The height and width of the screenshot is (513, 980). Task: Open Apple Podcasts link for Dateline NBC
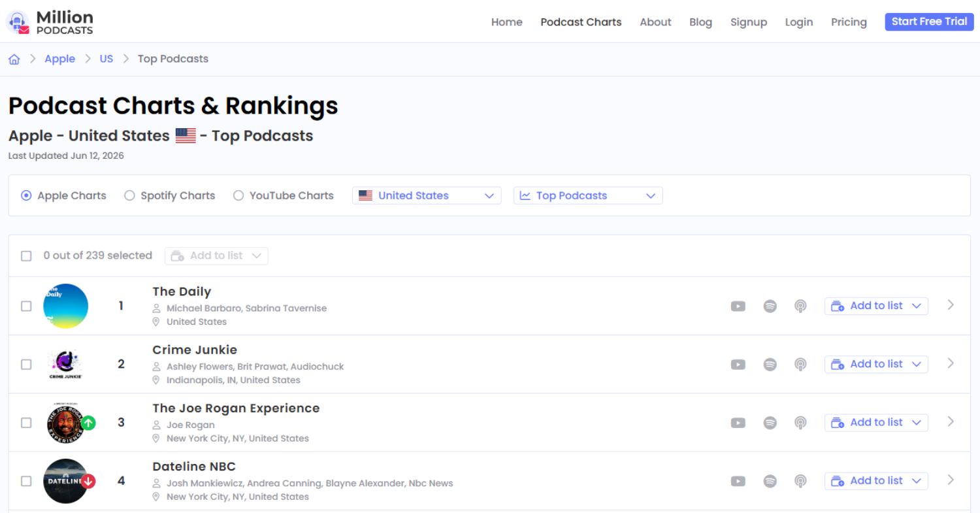point(800,481)
